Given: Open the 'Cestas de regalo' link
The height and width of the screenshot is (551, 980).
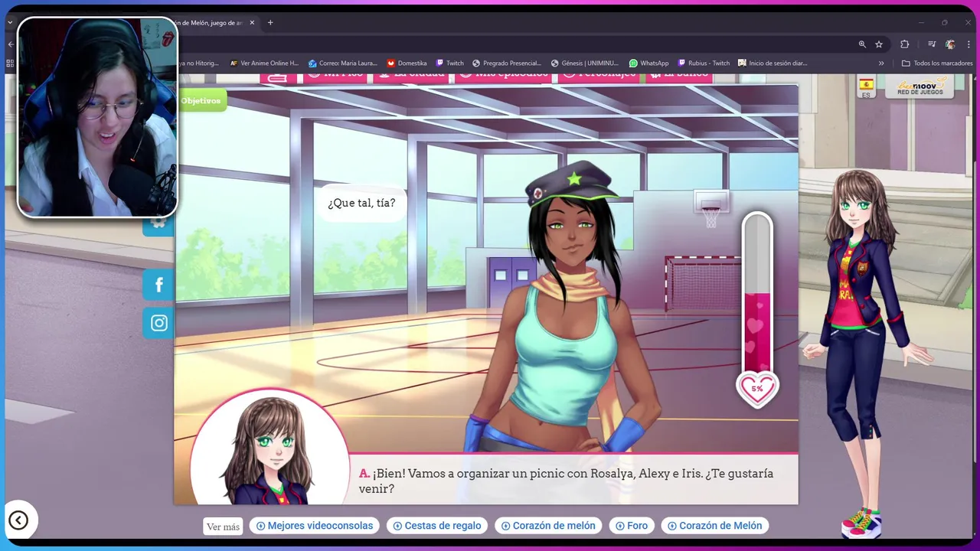Looking at the screenshot, I should 436,526.
